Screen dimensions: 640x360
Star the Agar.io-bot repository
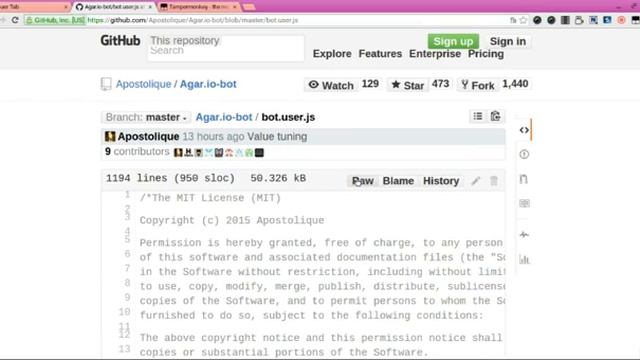click(x=407, y=85)
